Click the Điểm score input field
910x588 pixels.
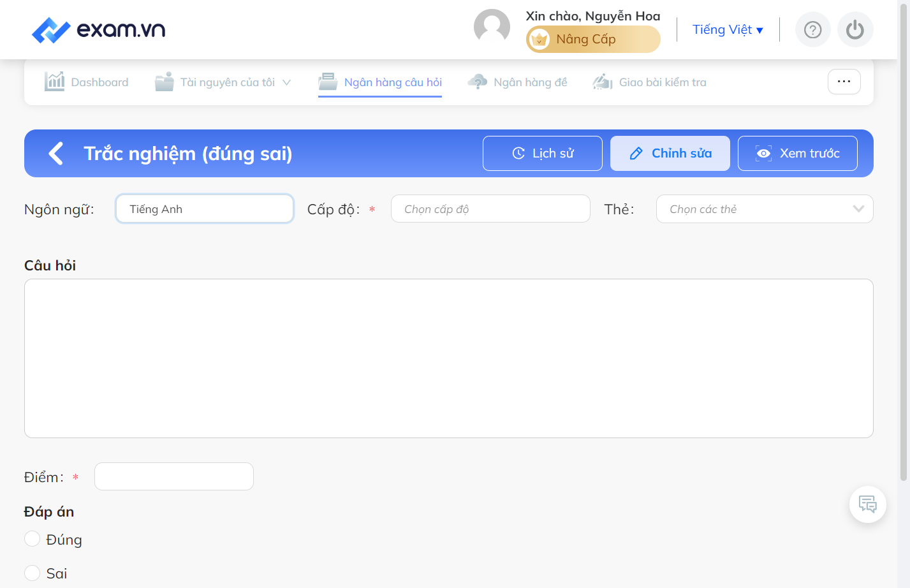pyautogui.click(x=174, y=476)
